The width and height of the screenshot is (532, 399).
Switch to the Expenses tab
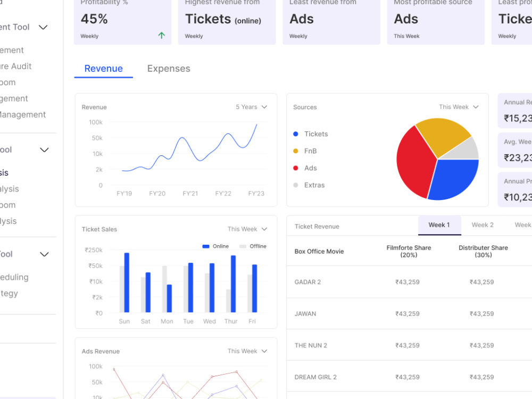(169, 69)
